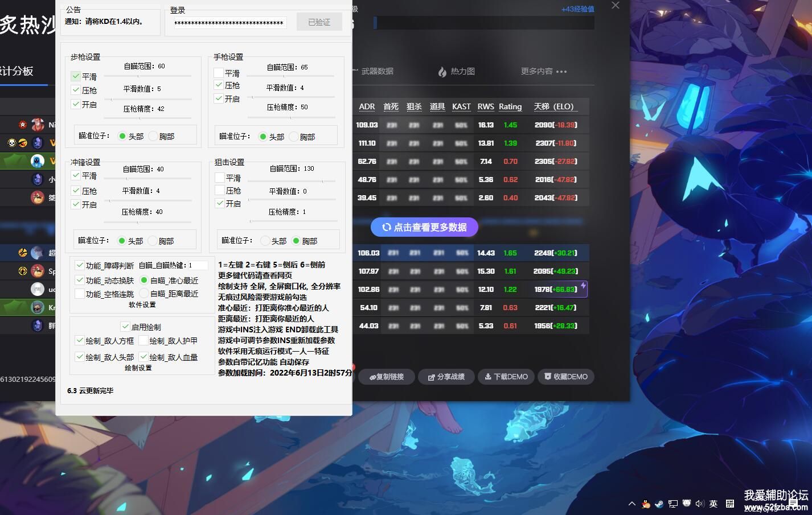This screenshot has height=515, width=812.
Task: Click the refresh icon in 点击查看更多数据
Action: point(386,227)
